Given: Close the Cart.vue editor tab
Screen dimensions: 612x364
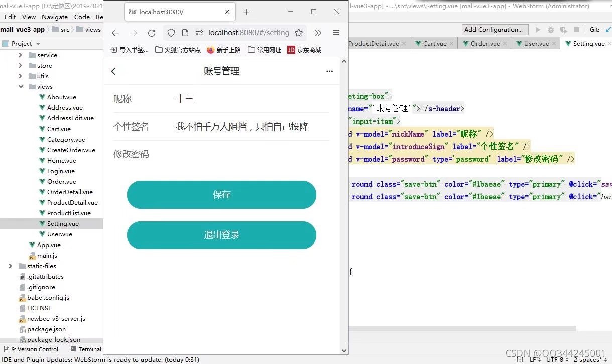Looking at the screenshot, I should 451,44.
